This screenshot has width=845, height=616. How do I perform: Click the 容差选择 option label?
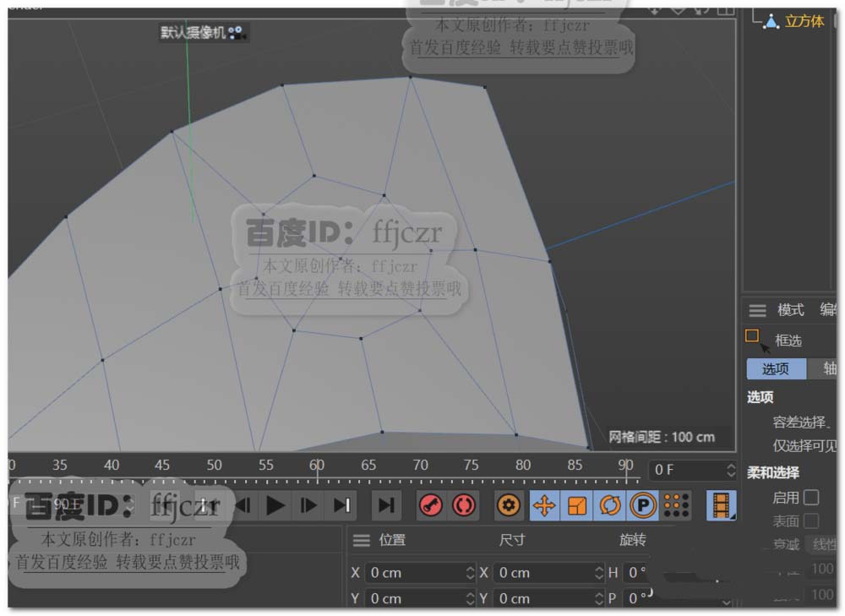801,422
